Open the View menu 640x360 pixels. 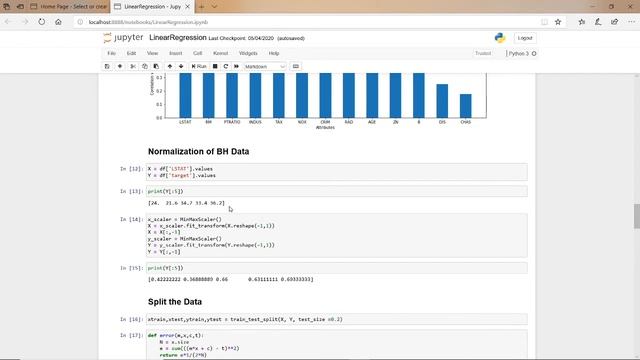pos(152,53)
